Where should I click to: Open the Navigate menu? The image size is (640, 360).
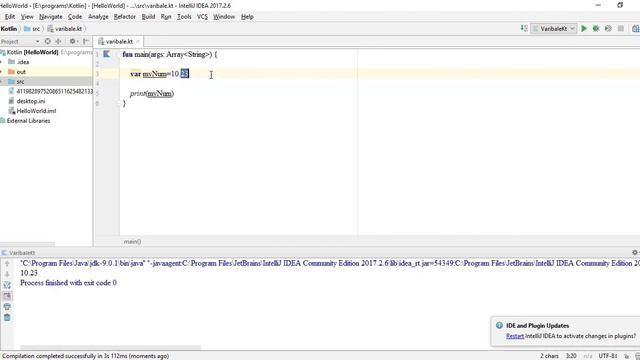point(51,17)
